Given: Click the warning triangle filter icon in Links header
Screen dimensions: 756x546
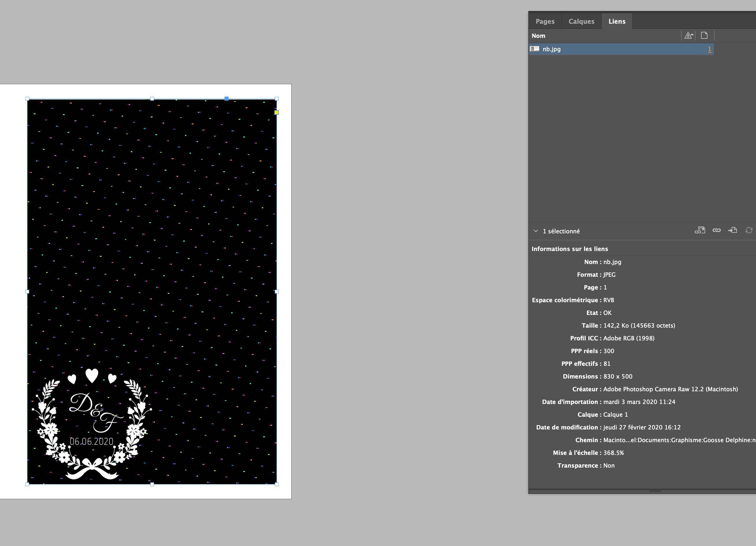Looking at the screenshot, I should (688, 36).
